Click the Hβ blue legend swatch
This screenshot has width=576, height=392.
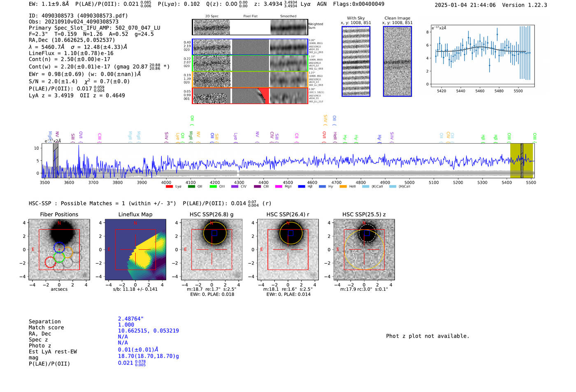[x=302, y=187]
